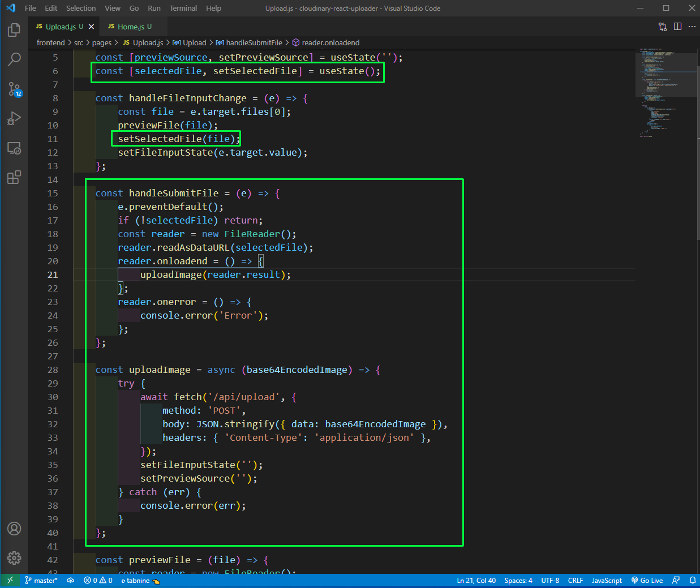Open the Run and Debug view
700x588 pixels.
[x=14, y=118]
